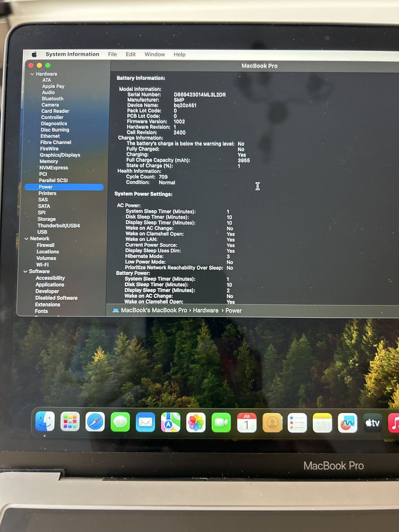Screen dimensions: 399x532
Task: Select NVMExpress in the sidebar
Action: 54,168
